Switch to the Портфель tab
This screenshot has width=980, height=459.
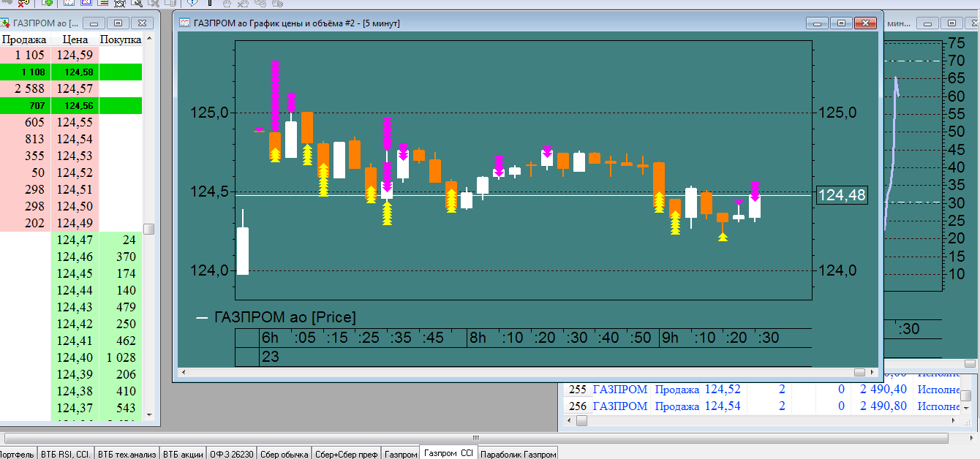[17, 454]
